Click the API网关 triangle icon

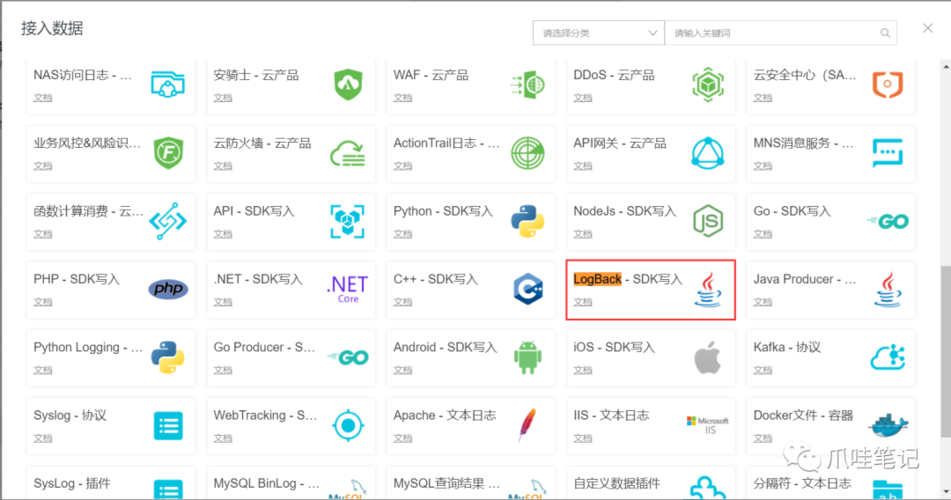tap(708, 153)
